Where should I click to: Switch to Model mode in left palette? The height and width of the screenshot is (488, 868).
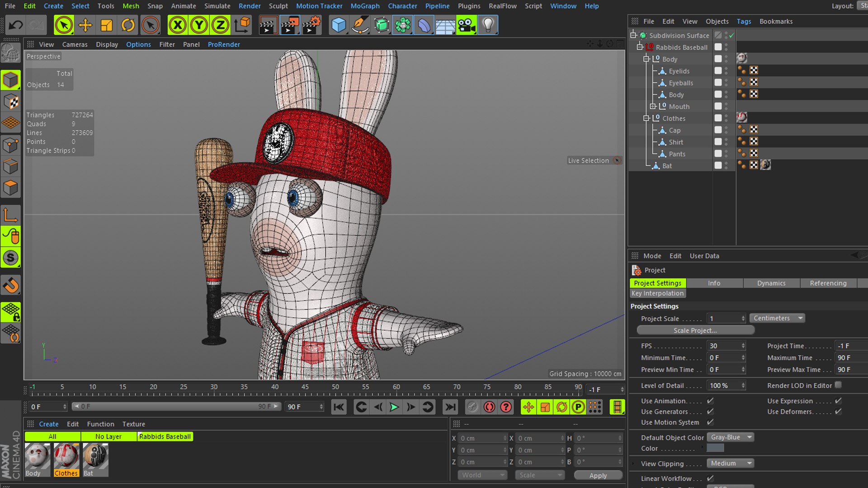[x=11, y=80]
